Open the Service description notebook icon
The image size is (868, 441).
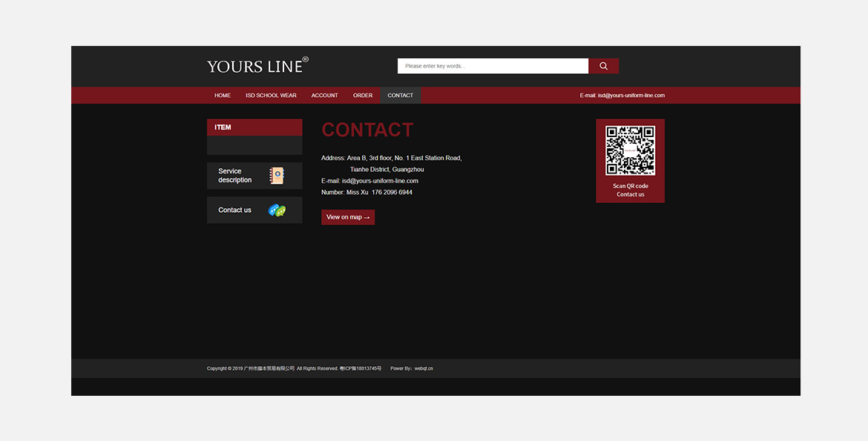277,176
